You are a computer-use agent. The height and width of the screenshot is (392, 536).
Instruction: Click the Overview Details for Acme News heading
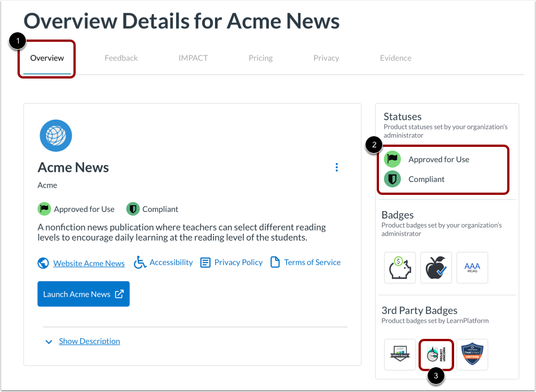point(181,21)
